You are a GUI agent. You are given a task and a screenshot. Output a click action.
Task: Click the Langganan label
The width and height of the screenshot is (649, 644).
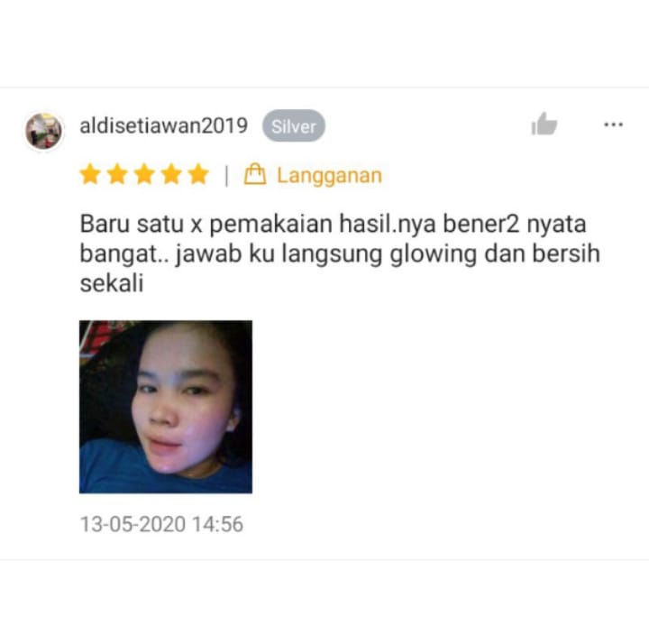pos(330,176)
